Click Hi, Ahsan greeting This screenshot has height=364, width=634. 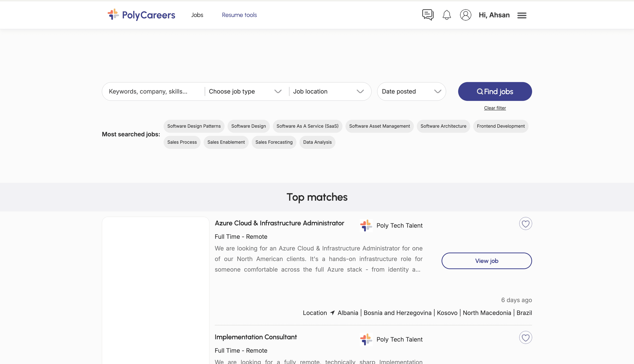point(494,15)
